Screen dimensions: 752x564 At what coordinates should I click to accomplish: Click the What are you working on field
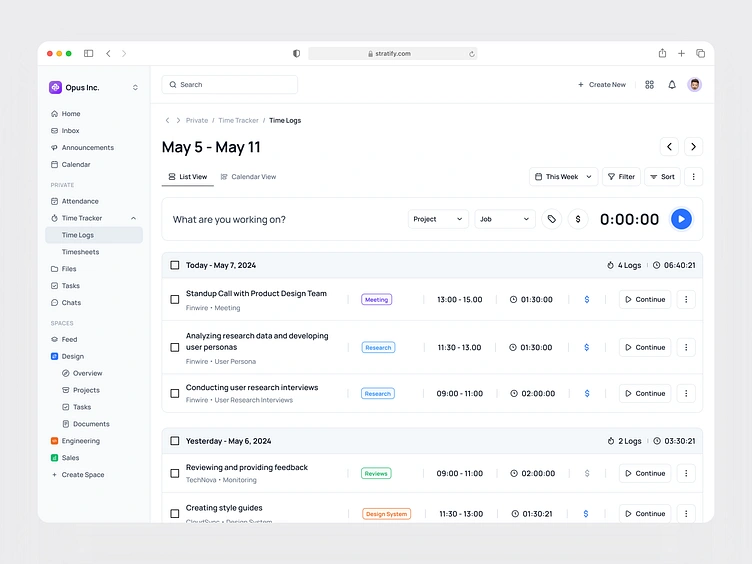(229, 220)
